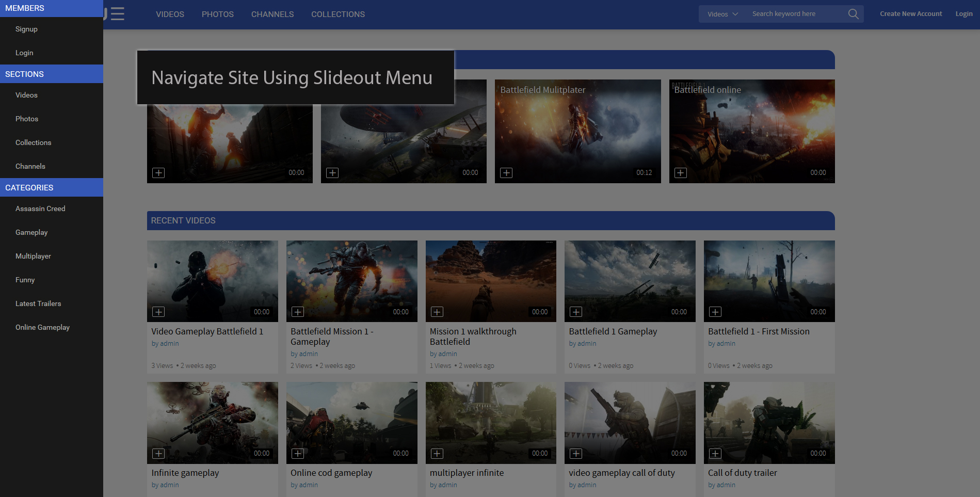Click Call of duty trailer title
The width and height of the screenshot is (980, 497).
click(x=743, y=473)
